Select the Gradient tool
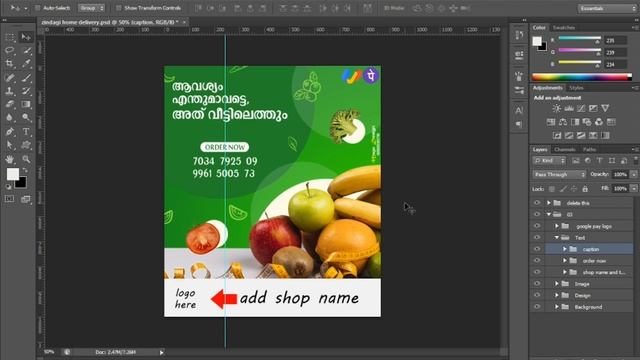The width and height of the screenshot is (640, 360). click(26, 104)
